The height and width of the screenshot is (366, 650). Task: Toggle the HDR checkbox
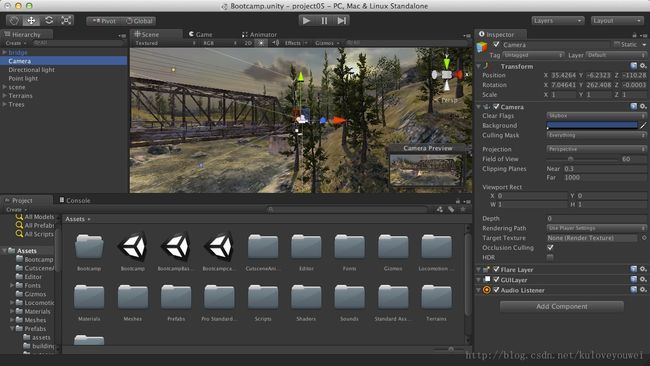click(550, 257)
